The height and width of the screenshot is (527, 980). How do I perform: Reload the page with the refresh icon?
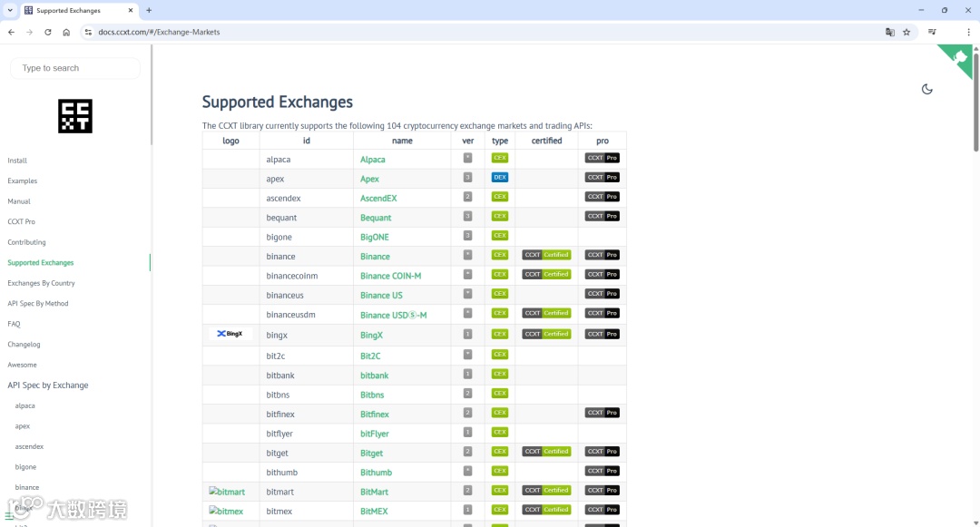coord(47,32)
